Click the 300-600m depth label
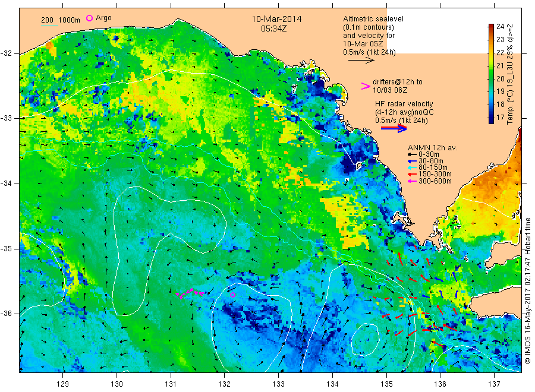This screenshot has height=392, width=535. (x=435, y=181)
